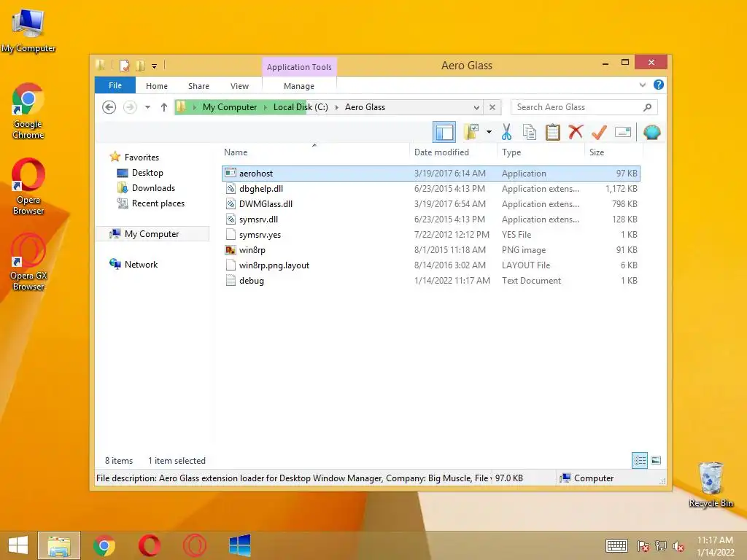Click the Properties quick access icon in title bar

click(x=124, y=65)
